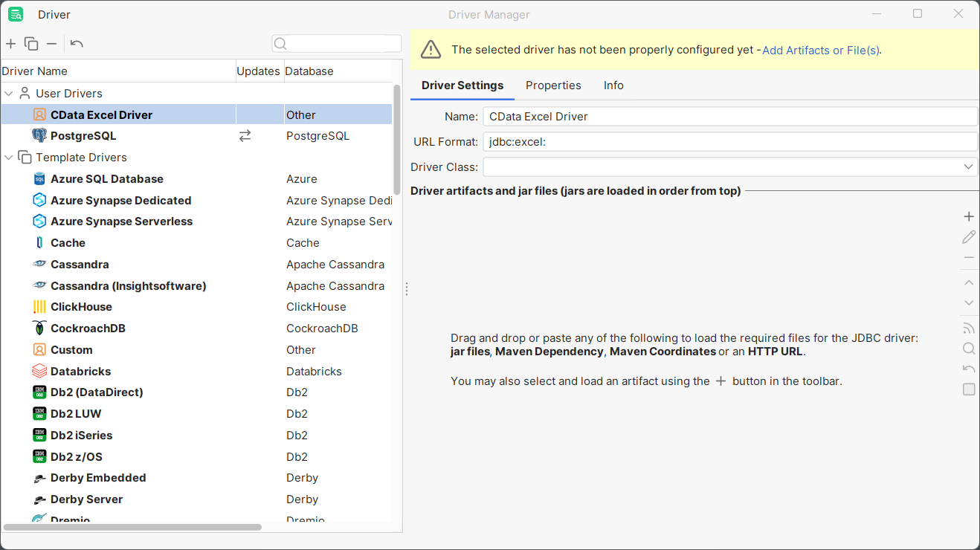Screen dimensions: 980x550
Task: Collapse the User Drivers group
Action: point(9,94)
